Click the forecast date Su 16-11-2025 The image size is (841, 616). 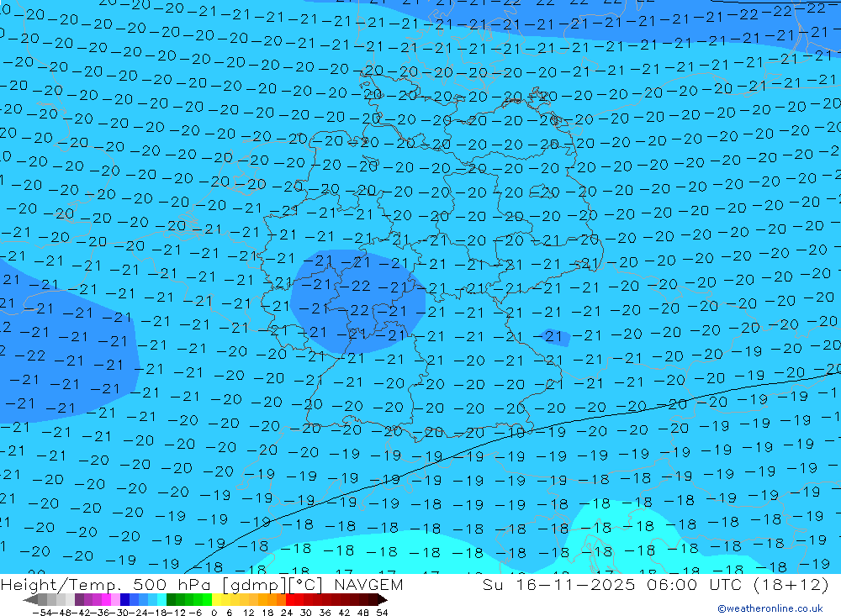point(559,584)
